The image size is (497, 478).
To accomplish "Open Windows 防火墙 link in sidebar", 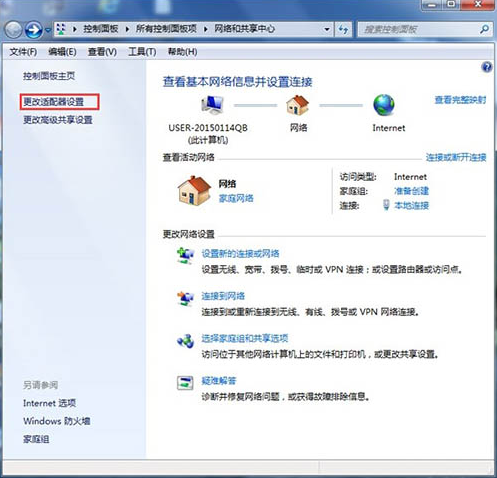I will [57, 421].
